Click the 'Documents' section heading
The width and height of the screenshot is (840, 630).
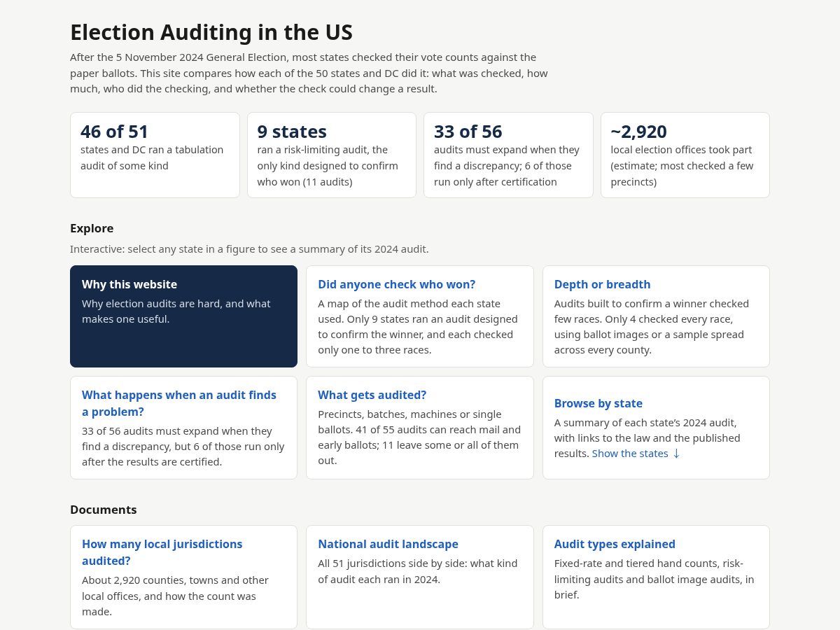(x=104, y=510)
